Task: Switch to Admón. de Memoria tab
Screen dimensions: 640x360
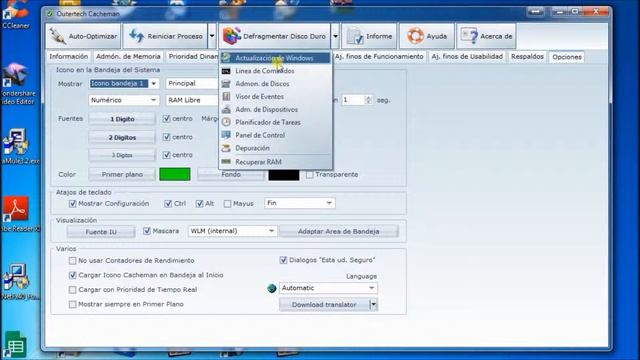Action: (128, 57)
